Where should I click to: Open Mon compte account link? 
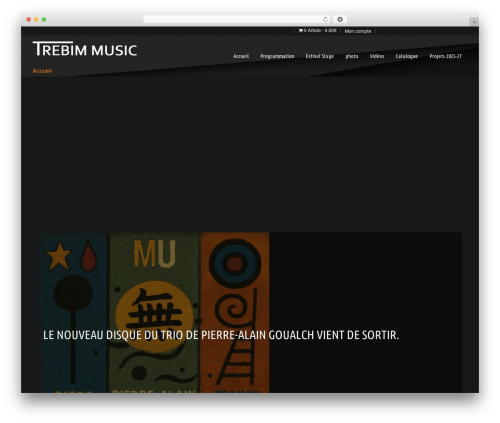(358, 31)
